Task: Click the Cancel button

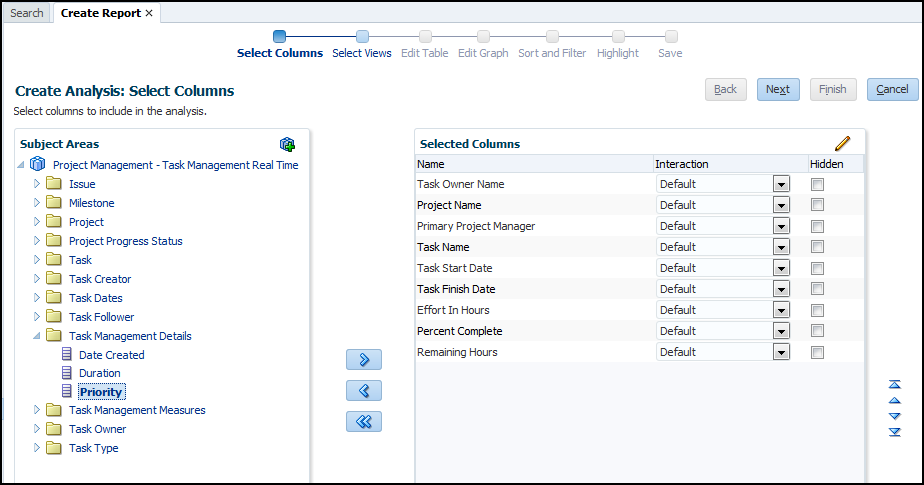Action: (x=892, y=89)
